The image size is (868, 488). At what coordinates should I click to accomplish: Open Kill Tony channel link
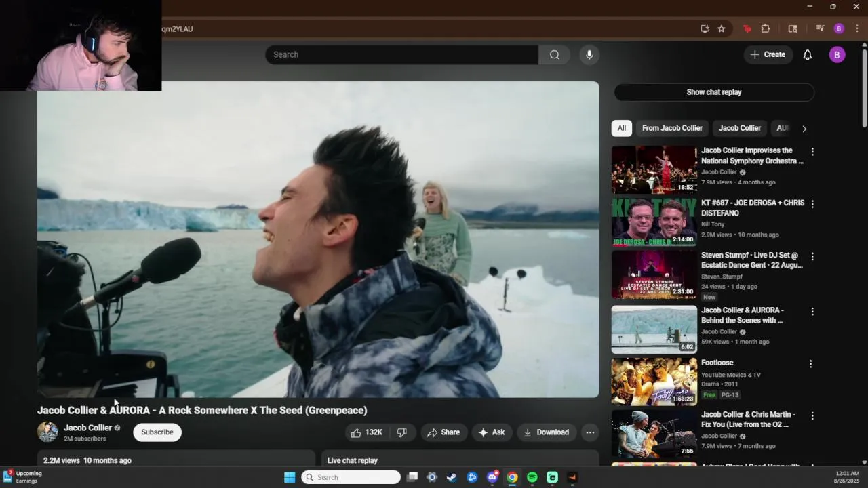[713, 224]
